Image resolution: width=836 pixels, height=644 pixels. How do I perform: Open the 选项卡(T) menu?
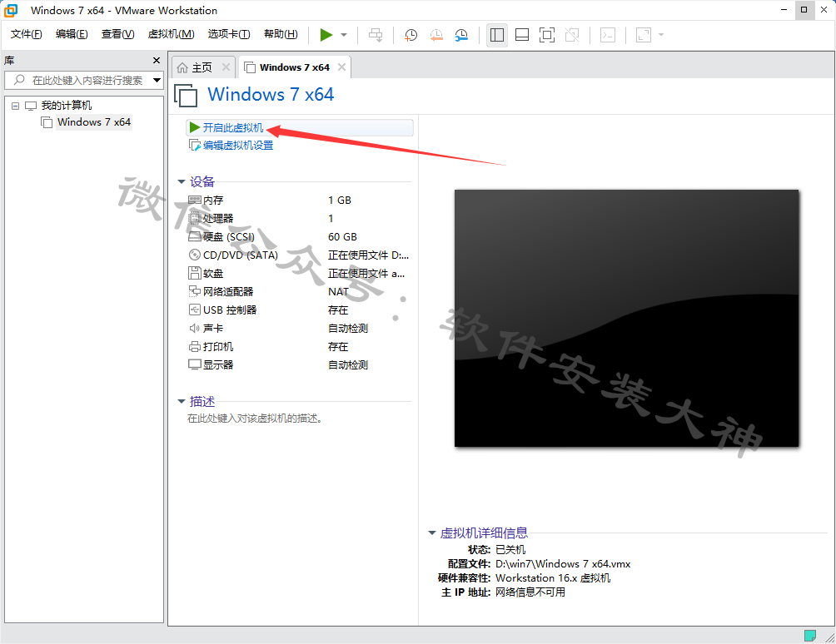tap(229, 34)
